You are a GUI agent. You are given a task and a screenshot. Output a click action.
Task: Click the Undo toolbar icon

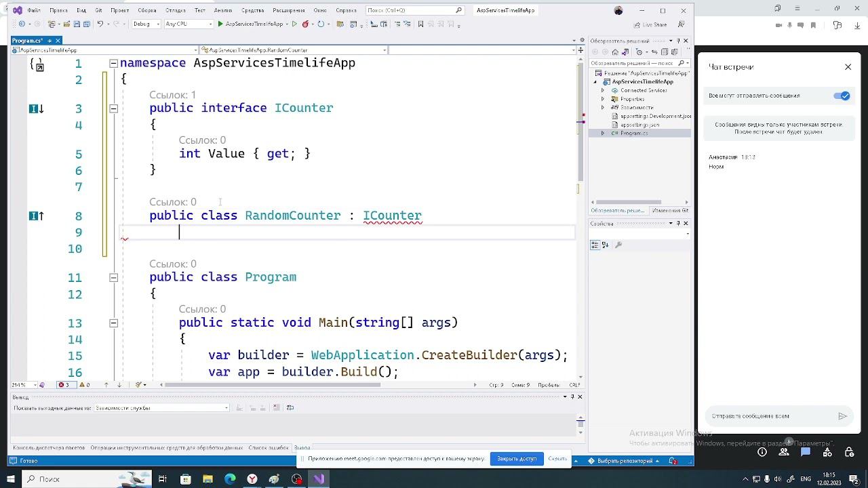click(x=100, y=24)
